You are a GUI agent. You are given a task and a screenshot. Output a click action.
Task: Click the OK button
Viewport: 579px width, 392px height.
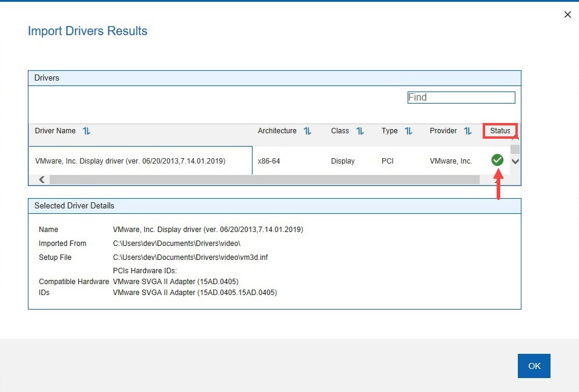pos(534,366)
